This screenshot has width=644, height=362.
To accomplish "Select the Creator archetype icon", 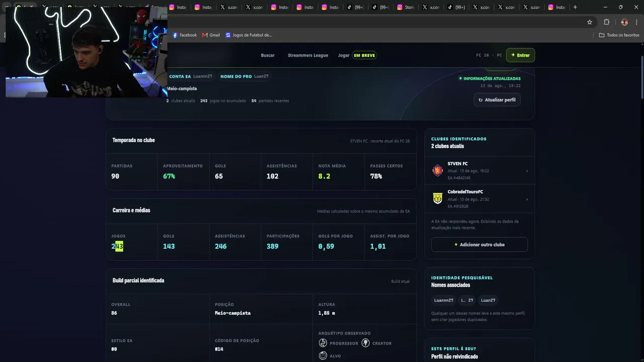I will click(x=366, y=343).
